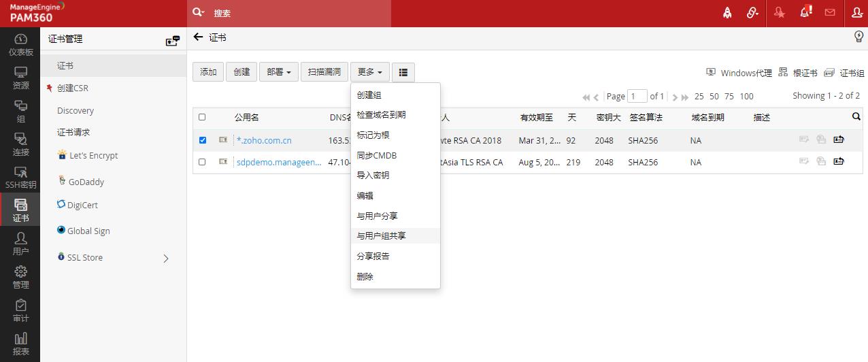The width and height of the screenshot is (868, 362).
Task: Open the 审计 audit section
Action: coord(20,311)
